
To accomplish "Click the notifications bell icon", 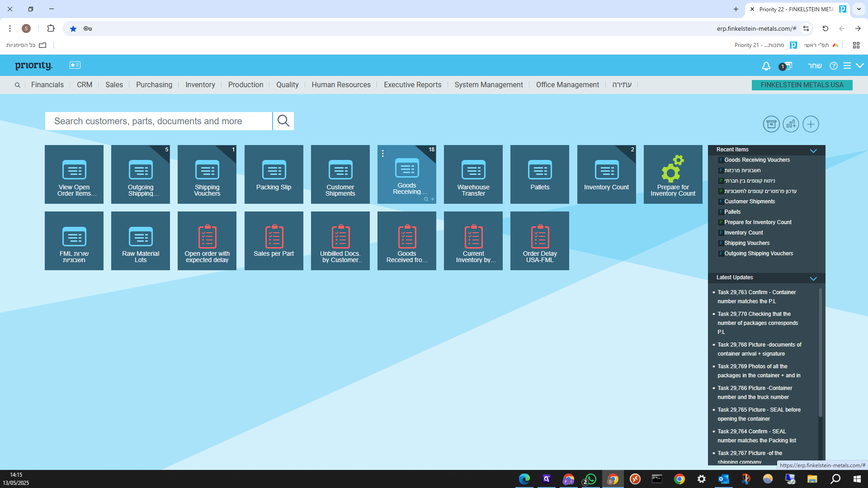I will [x=766, y=66].
